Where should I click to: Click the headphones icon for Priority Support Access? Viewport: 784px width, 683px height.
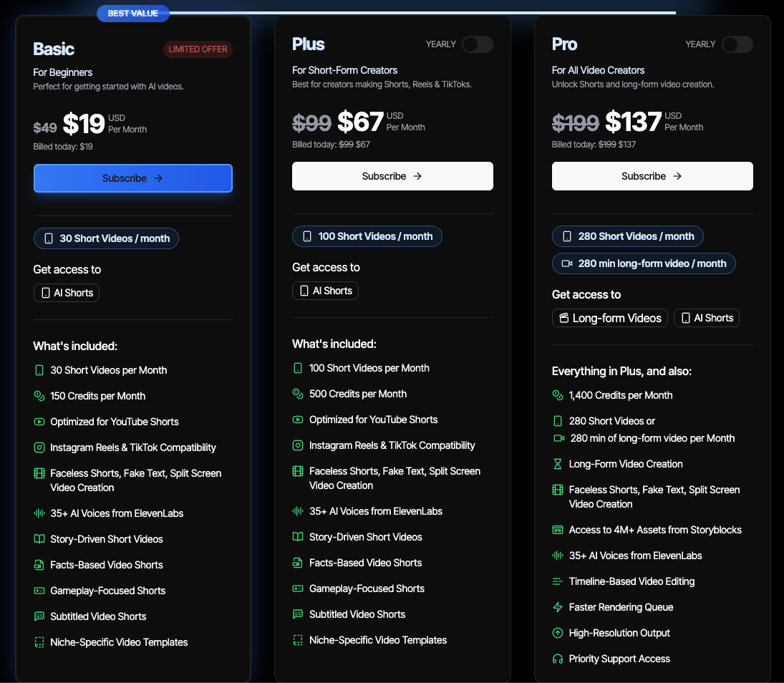pyautogui.click(x=558, y=659)
